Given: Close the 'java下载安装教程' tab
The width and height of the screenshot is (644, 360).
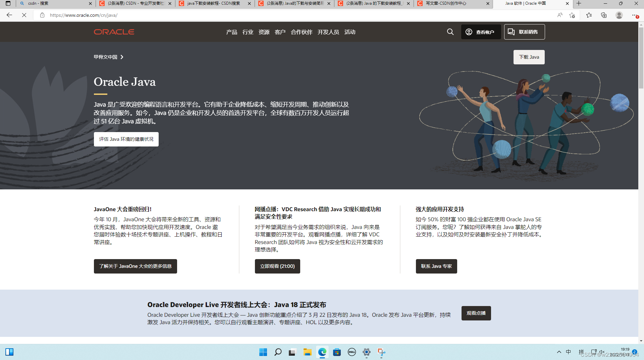Looking at the screenshot, I should click(249, 3).
